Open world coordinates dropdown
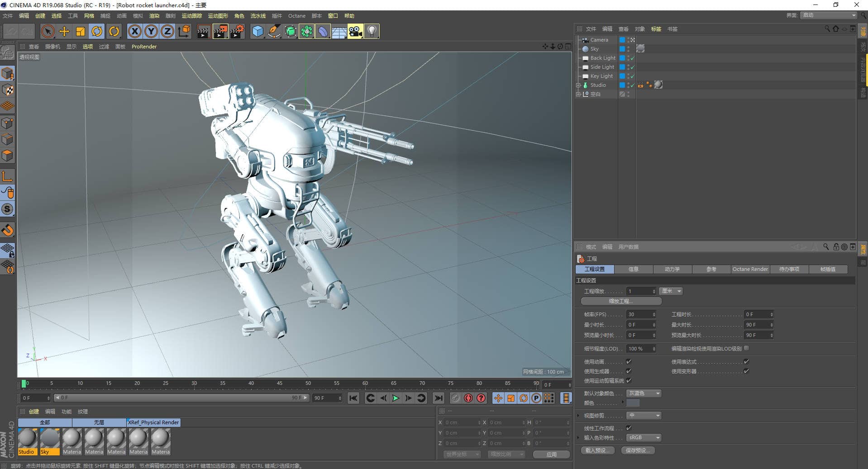 [462, 454]
